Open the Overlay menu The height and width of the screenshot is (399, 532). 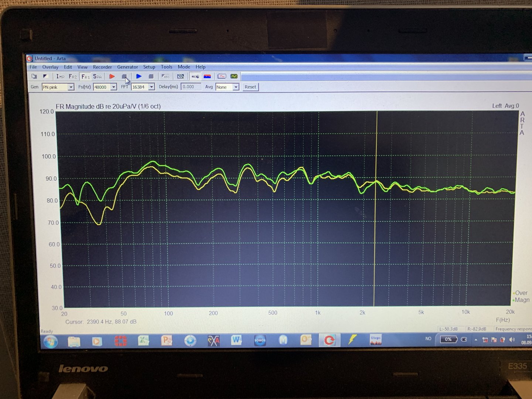pos(50,67)
